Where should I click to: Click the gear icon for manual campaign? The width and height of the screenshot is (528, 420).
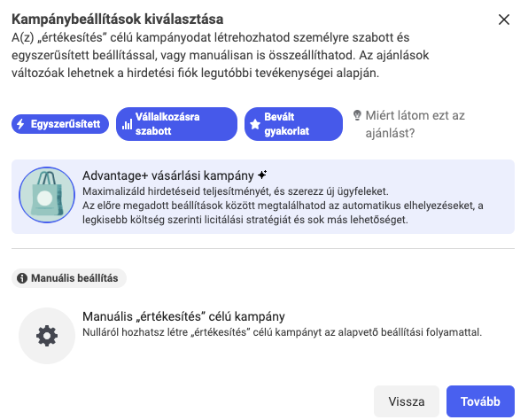click(x=47, y=336)
